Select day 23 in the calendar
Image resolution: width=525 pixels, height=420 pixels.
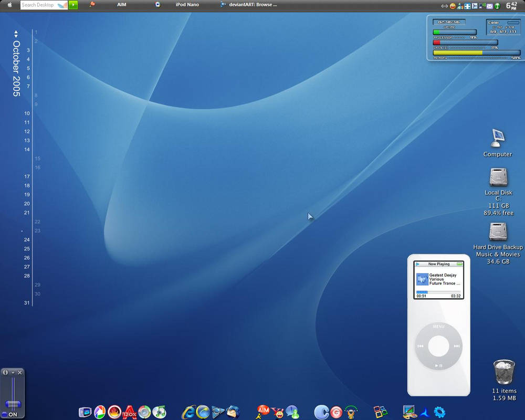(x=37, y=230)
